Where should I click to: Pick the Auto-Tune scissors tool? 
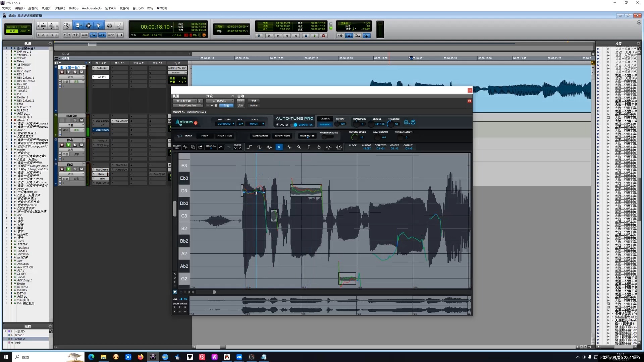pos(289,147)
